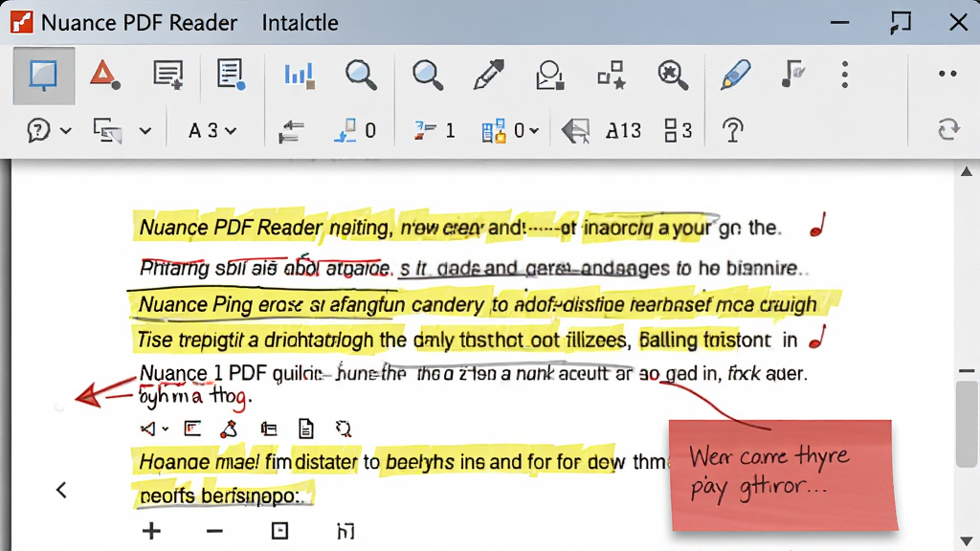Click the handwritten red note 'oyhma ttog'
Viewport: 980px width, 551px height.
[x=195, y=397]
